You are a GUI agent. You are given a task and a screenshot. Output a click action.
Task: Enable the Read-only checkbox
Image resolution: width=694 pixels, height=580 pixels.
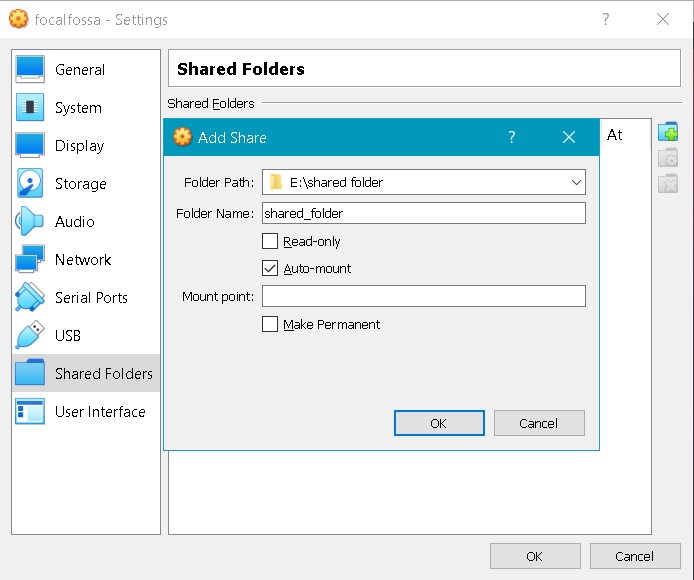tap(270, 241)
